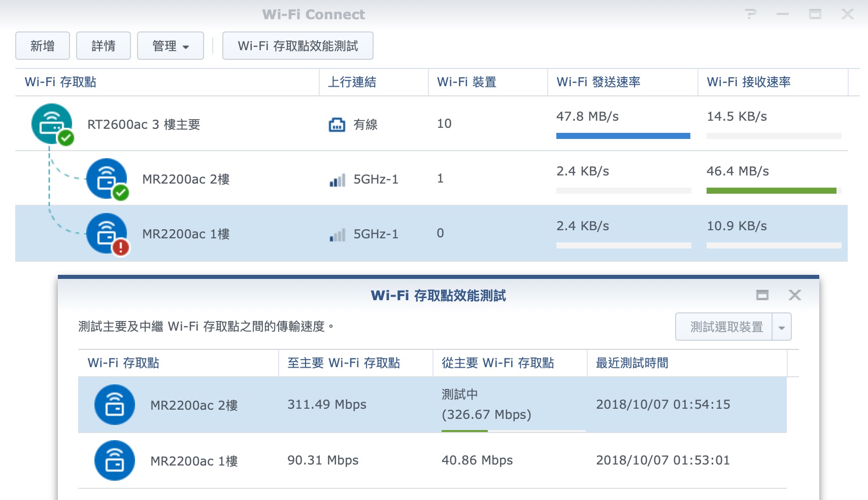Open the help question mark in title bar
Viewport: 868px width, 500px height.
(x=750, y=14)
